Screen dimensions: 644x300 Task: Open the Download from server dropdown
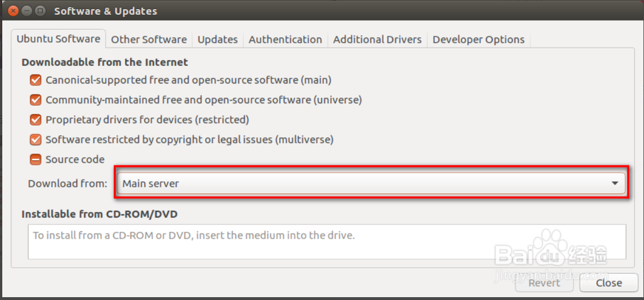click(x=369, y=184)
